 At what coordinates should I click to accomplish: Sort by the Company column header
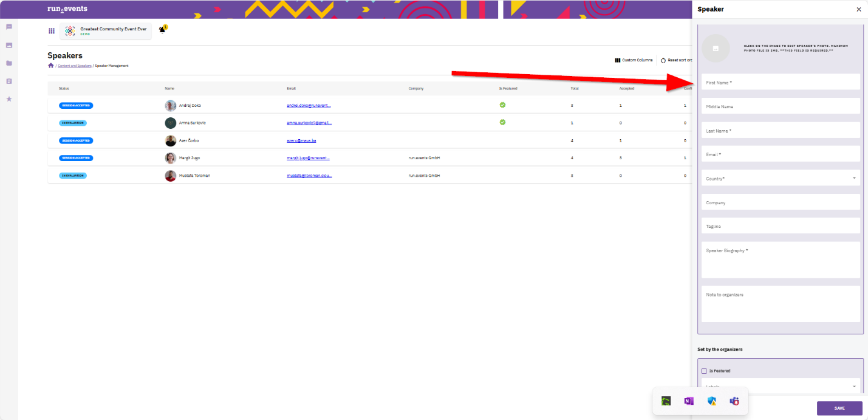(x=416, y=89)
